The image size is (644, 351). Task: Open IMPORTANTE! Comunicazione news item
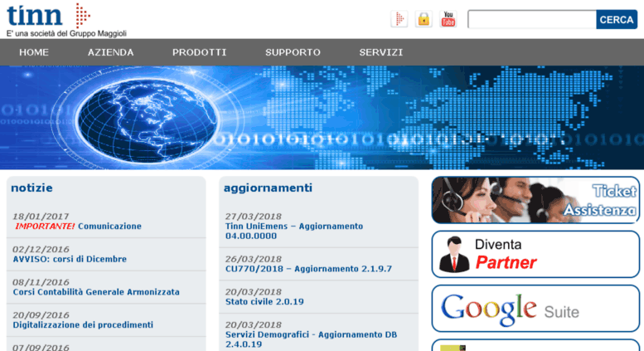(78, 227)
